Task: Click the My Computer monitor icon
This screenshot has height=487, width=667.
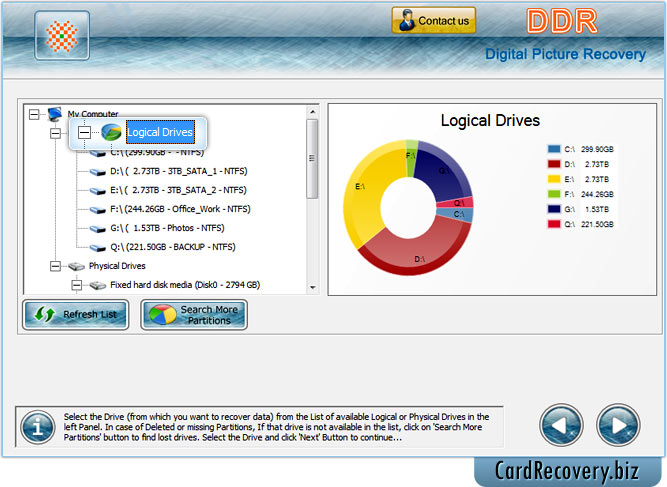Action: click(x=55, y=114)
